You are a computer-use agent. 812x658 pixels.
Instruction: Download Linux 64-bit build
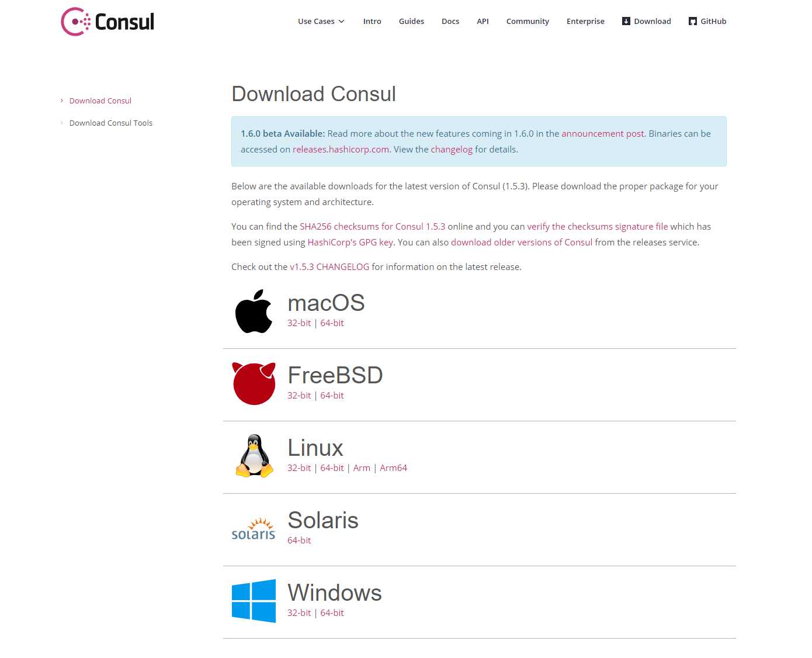pos(332,467)
